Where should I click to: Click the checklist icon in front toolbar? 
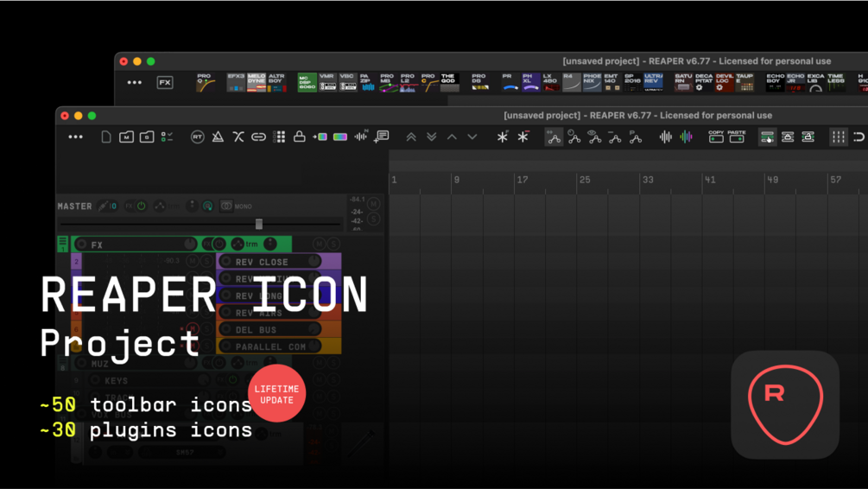(x=167, y=137)
